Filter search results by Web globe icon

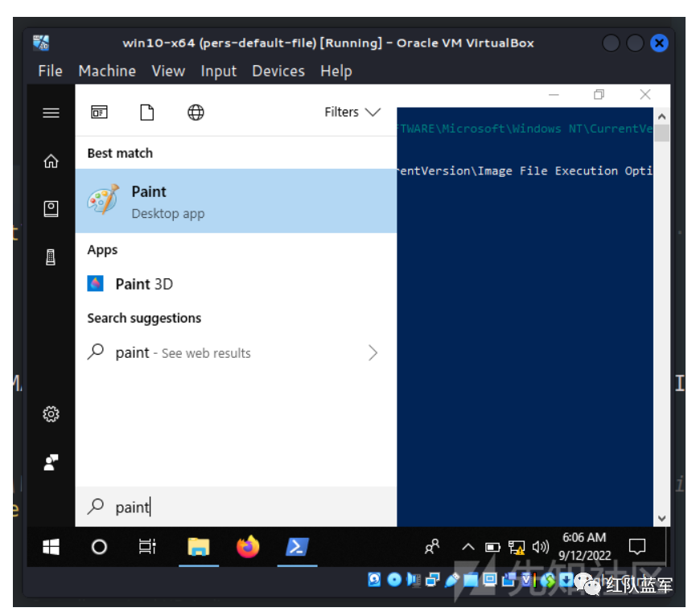(x=196, y=113)
